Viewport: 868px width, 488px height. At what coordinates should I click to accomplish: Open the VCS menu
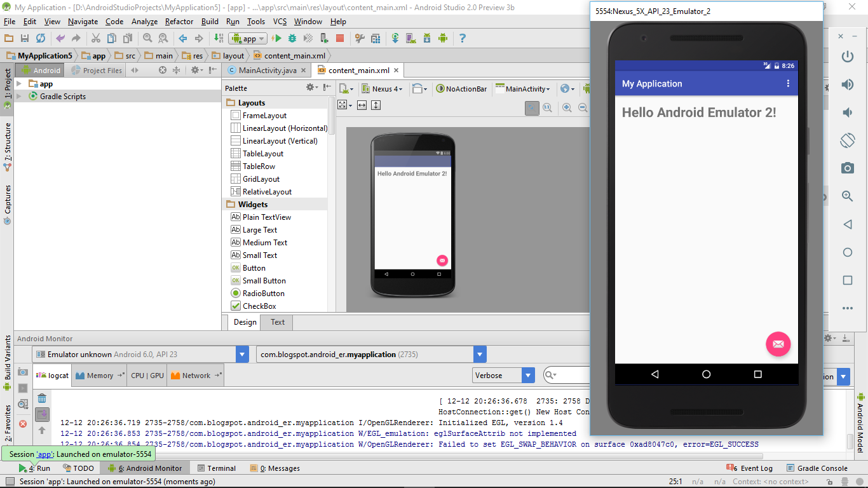280,22
